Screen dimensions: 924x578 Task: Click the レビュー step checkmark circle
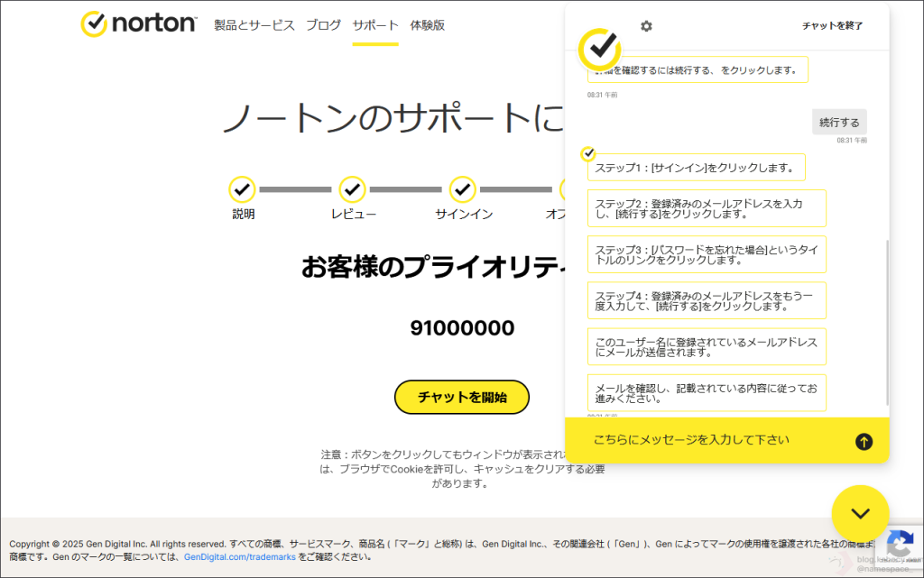[x=352, y=189]
